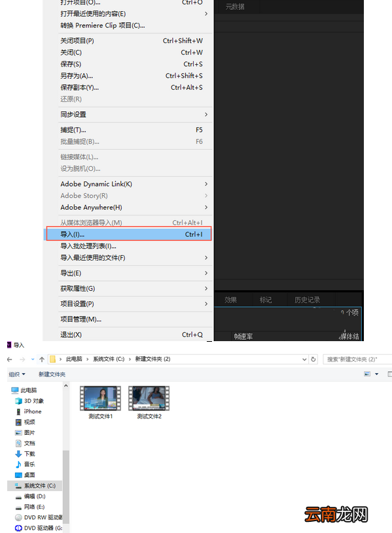Image resolution: width=392 pixels, height=533 pixels.
Task: Switch to the 效果 tab
Action: [230, 300]
